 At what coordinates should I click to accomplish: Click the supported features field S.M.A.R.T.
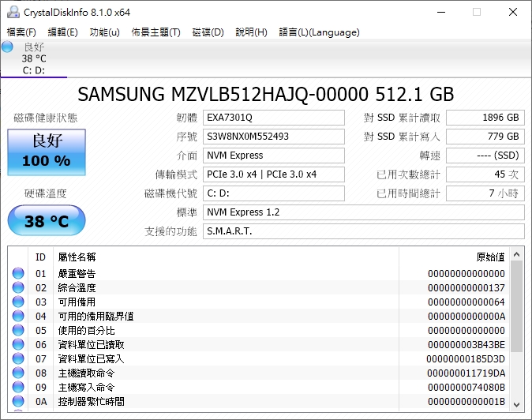pyautogui.click(x=364, y=231)
